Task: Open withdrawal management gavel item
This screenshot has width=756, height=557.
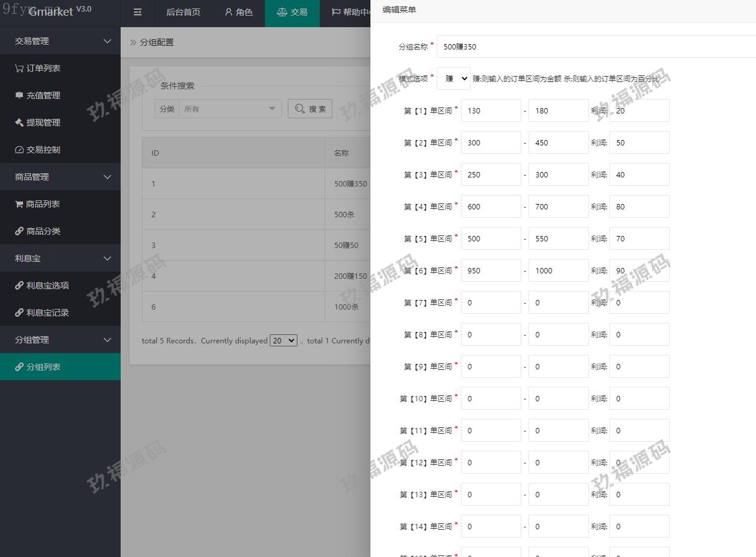Action: [x=37, y=123]
